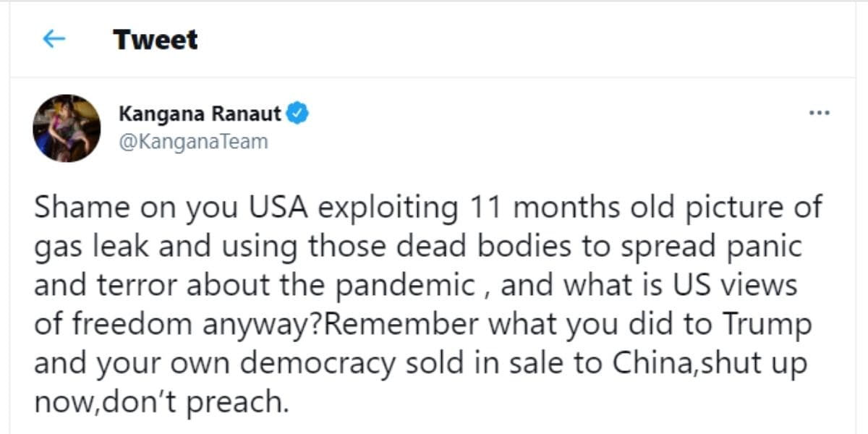868x434 pixels.
Task: Open Kangana Ranaut's profile picture
Action: pyautogui.click(x=67, y=128)
